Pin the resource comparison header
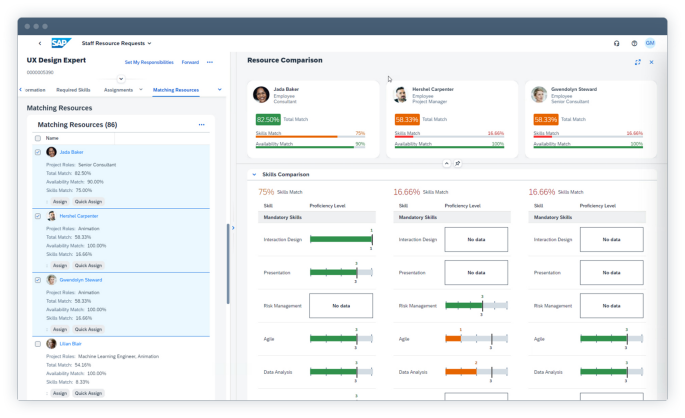The height and width of the screenshot is (418, 685). pyautogui.click(x=457, y=162)
